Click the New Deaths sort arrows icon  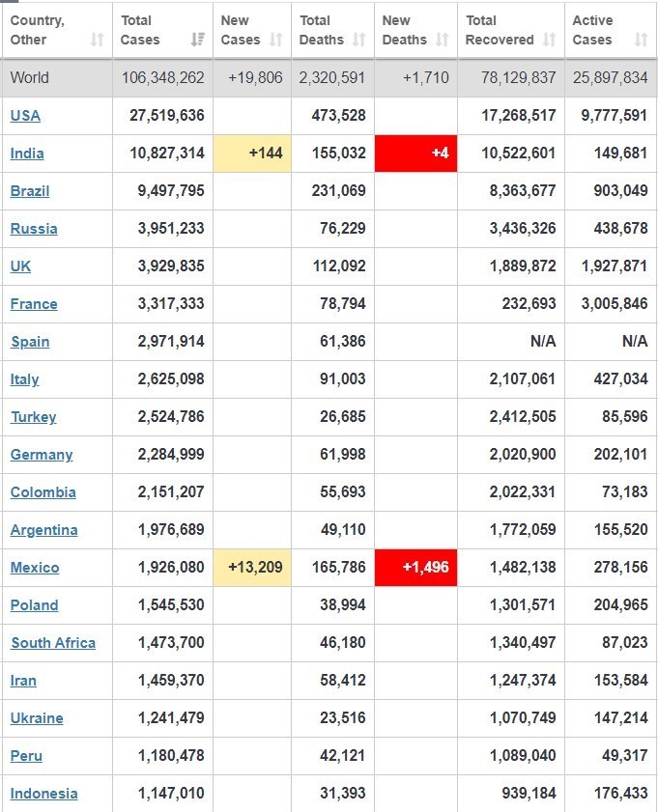point(443,40)
